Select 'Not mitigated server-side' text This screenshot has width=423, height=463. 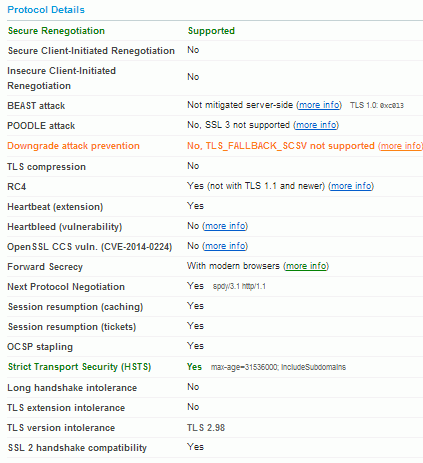[x=240, y=105]
